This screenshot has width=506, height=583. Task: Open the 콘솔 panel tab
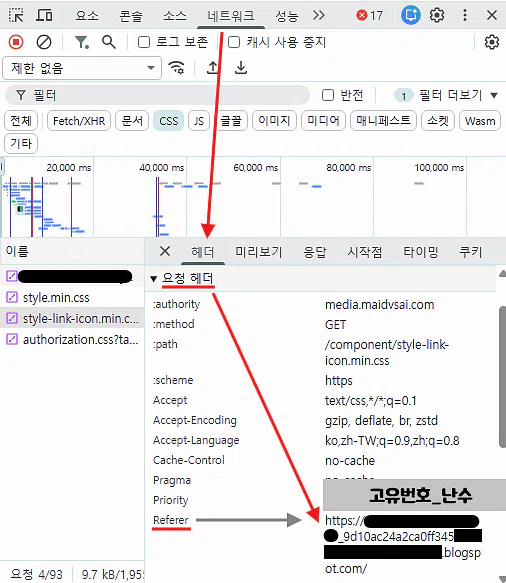(130, 16)
